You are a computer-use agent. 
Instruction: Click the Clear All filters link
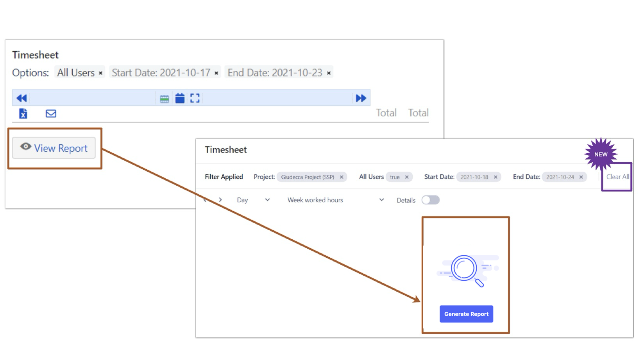617,177
